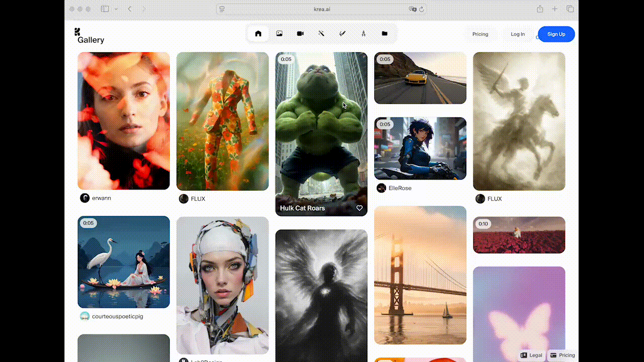Open the image generation tool icon

[279, 34]
